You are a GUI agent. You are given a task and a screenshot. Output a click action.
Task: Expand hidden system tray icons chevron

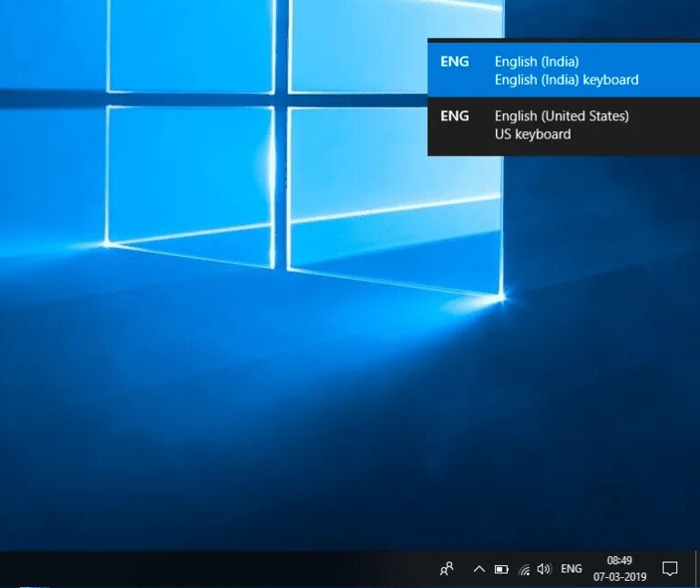pos(479,569)
